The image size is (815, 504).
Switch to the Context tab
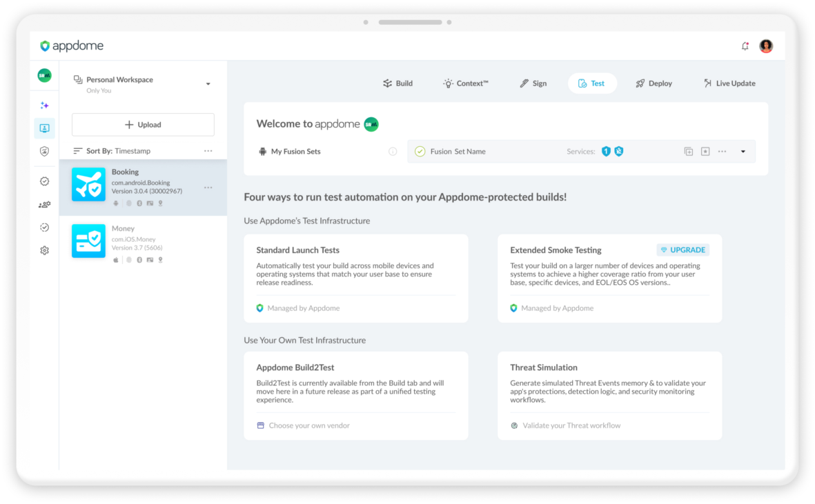tap(466, 83)
